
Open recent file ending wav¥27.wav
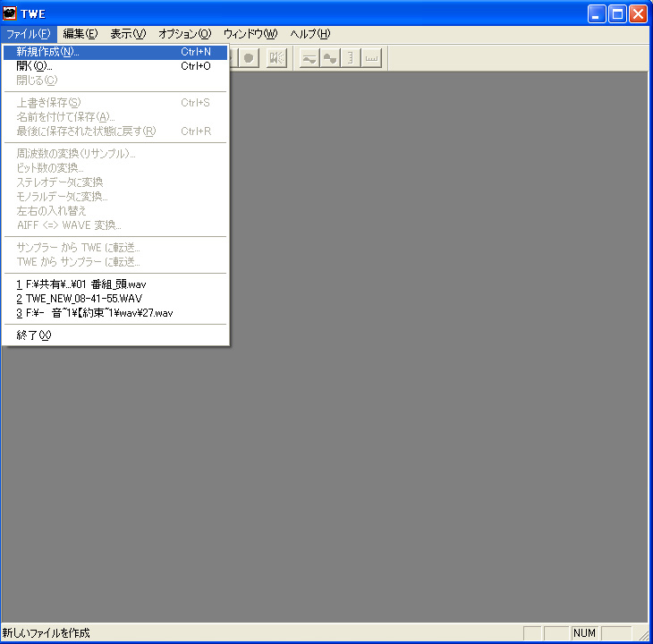click(x=115, y=313)
